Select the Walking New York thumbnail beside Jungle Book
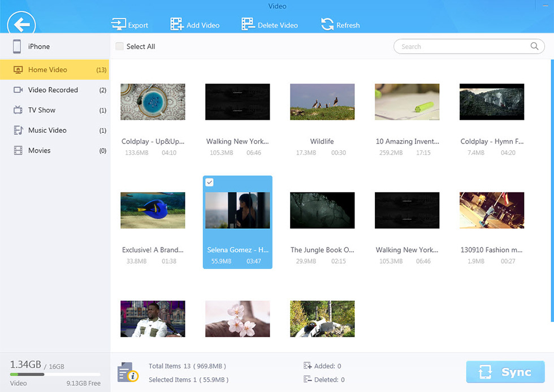554x392 pixels. [x=407, y=210]
